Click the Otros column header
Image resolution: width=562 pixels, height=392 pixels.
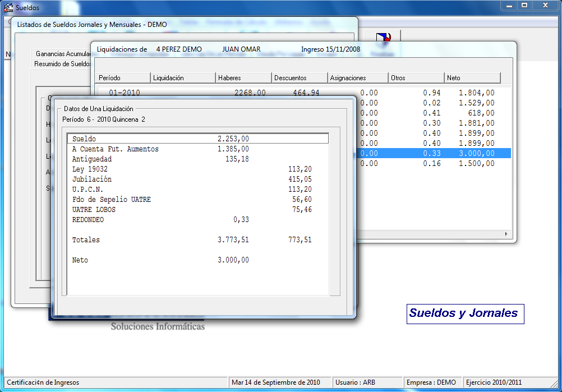coord(416,78)
